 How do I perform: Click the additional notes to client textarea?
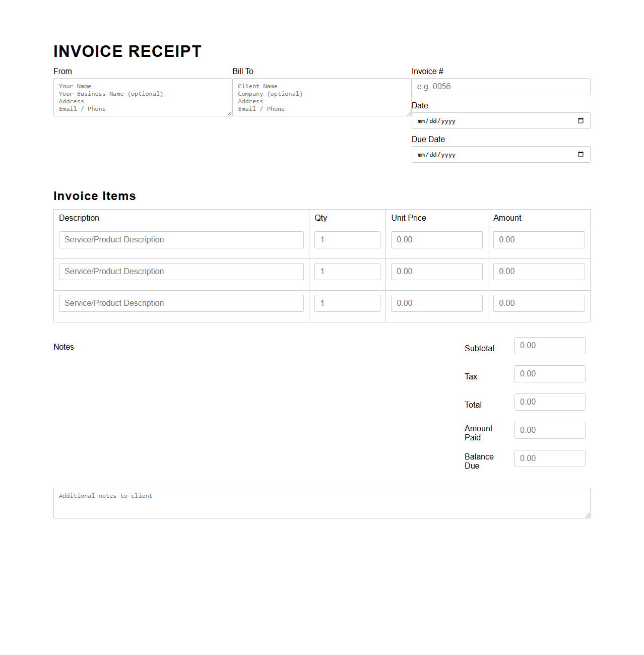point(321,502)
